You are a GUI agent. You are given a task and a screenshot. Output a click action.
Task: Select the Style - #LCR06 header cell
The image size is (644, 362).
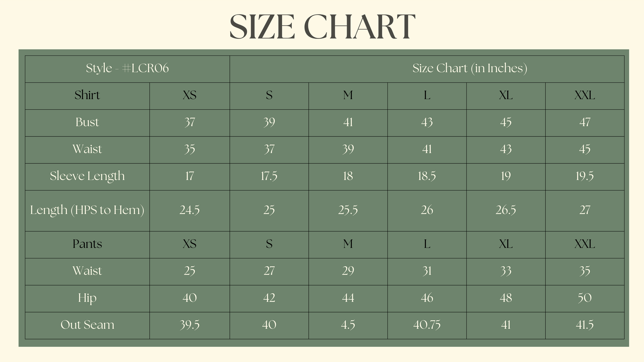tap(127, 68)
